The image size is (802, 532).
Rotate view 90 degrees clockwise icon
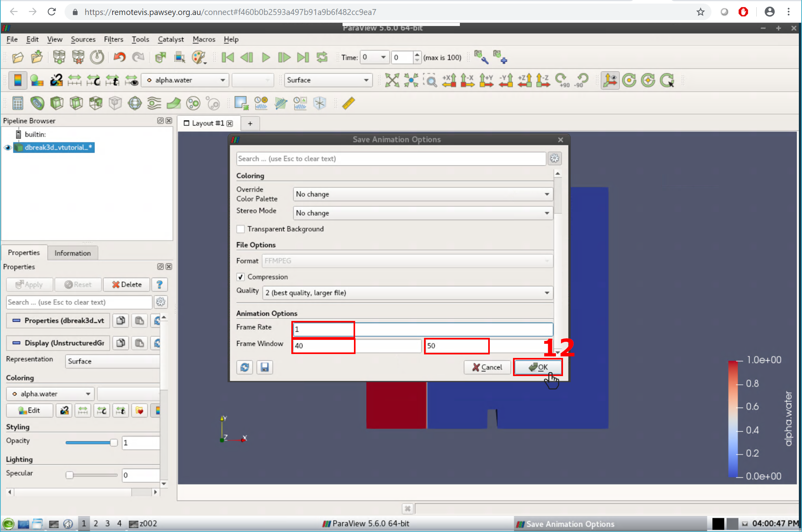click(562, 80)
